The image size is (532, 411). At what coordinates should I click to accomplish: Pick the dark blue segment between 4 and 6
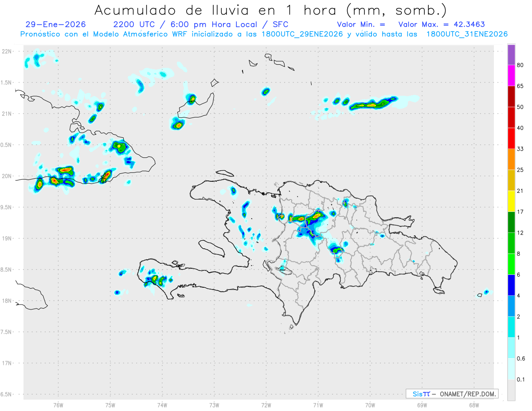[x=511, y=285]
